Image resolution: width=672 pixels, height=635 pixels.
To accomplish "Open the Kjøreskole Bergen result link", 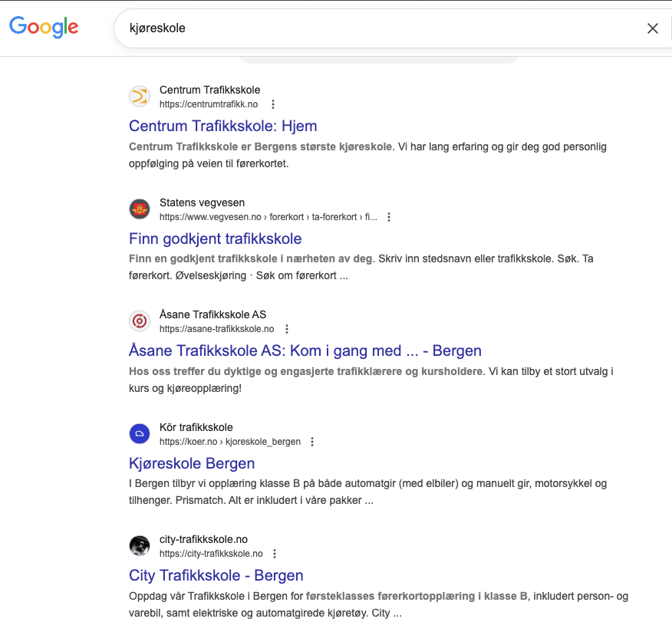I will click(192, 463).
